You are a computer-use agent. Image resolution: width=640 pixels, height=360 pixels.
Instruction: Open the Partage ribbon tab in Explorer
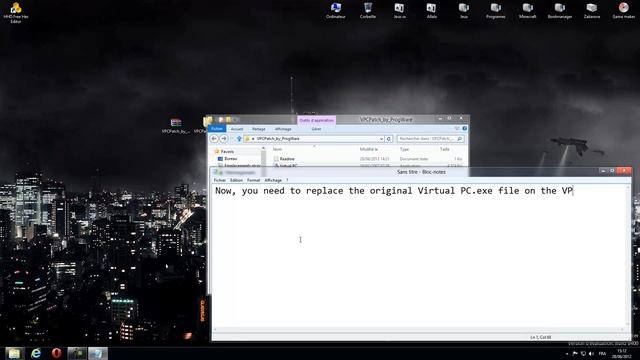259,129
